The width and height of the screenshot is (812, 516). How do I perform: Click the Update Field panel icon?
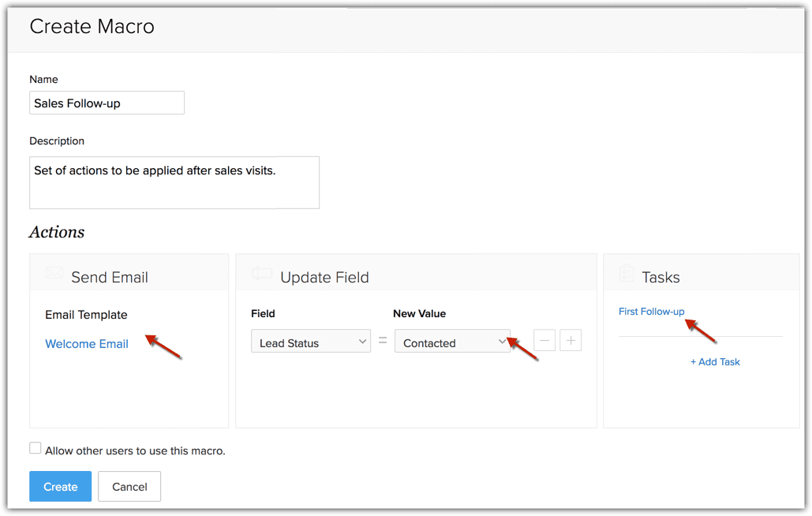(x=262, y=274)
